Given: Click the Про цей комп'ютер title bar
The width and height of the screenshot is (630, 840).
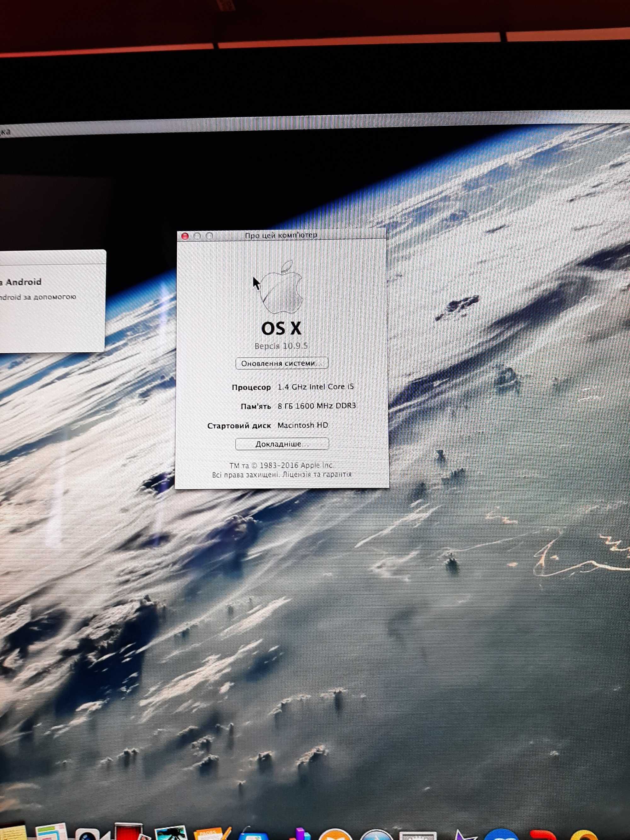Looking at the screenshot, I should (281, 236).
